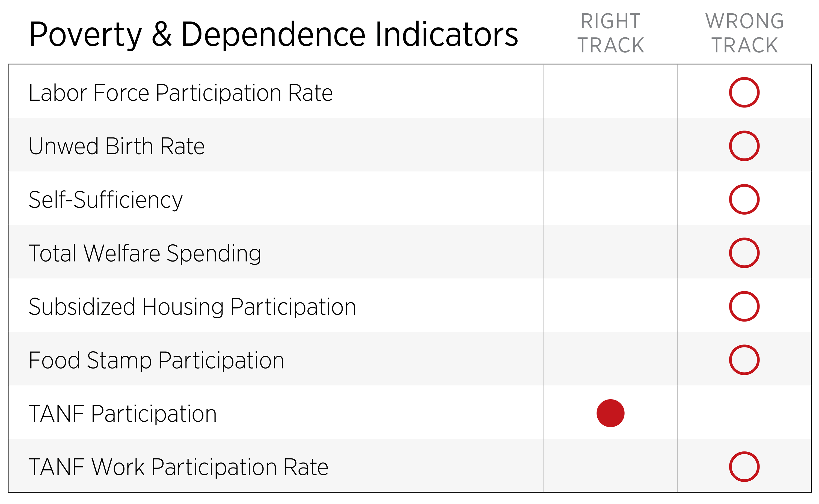Select the Subsidized Housing Participation text

click(192, 307)
